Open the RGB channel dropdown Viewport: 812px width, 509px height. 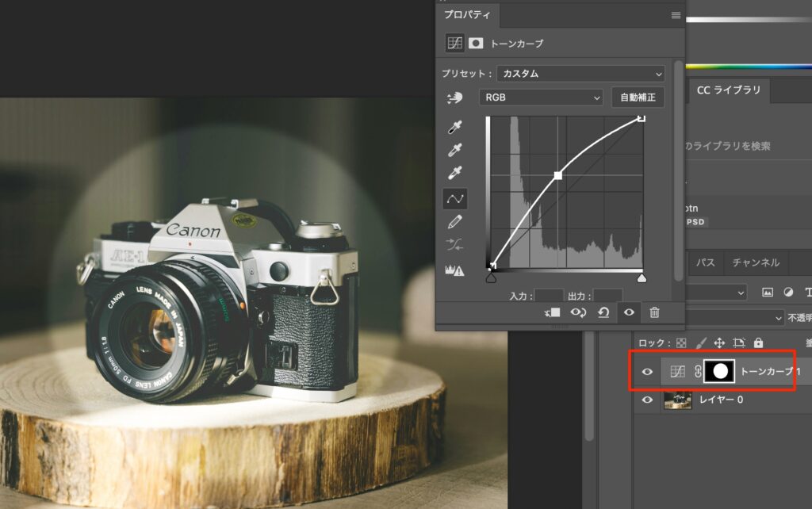click(x=542, y=98)
